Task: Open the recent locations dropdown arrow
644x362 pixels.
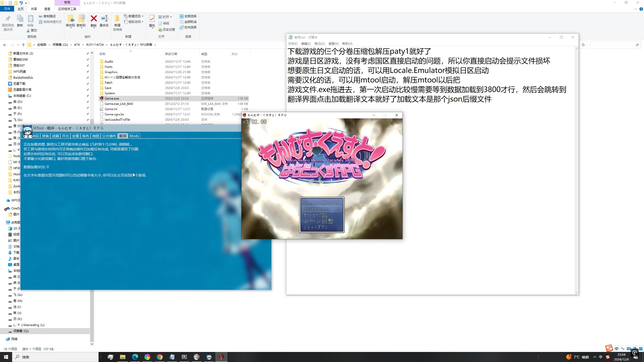Action: pos(18,45)
